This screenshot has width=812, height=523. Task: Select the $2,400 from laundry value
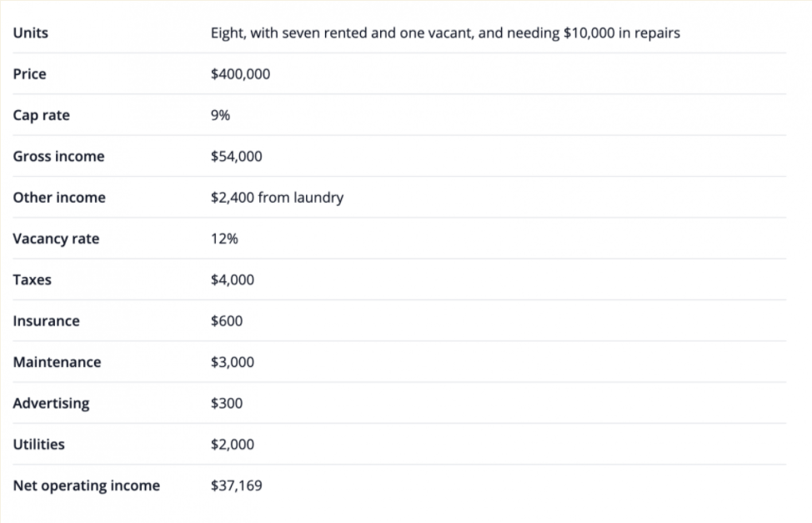[x=277, y=198]
